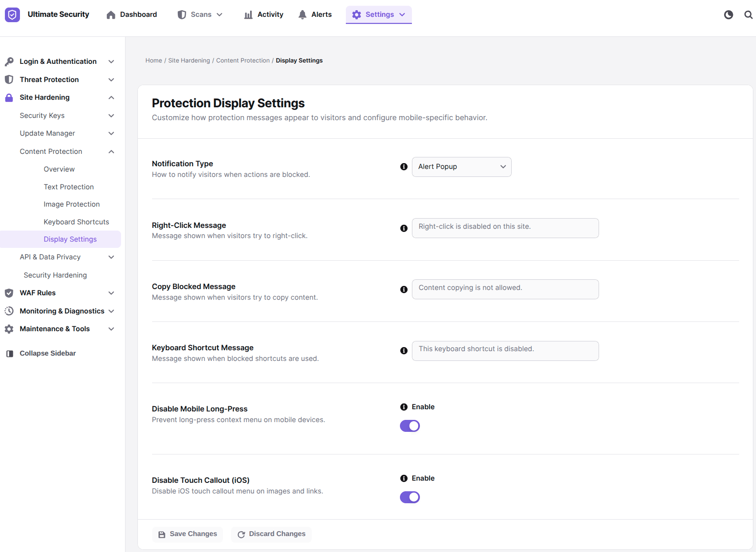The width and height of the screenshot is (756, 552).
Task: Click the lock icon for Site Hardening
Action: (x=9, y=98)
